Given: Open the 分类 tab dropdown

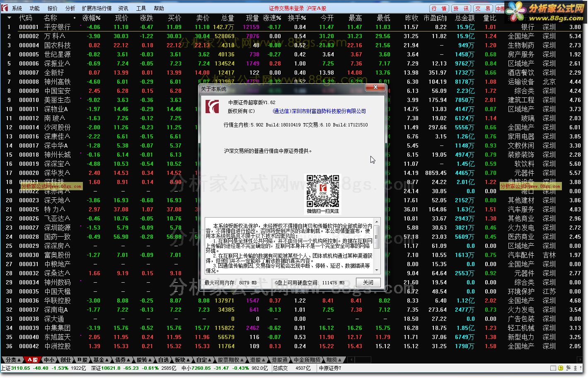Looking at the screenshot, I should pyautogui.click(x=13, y=360).
